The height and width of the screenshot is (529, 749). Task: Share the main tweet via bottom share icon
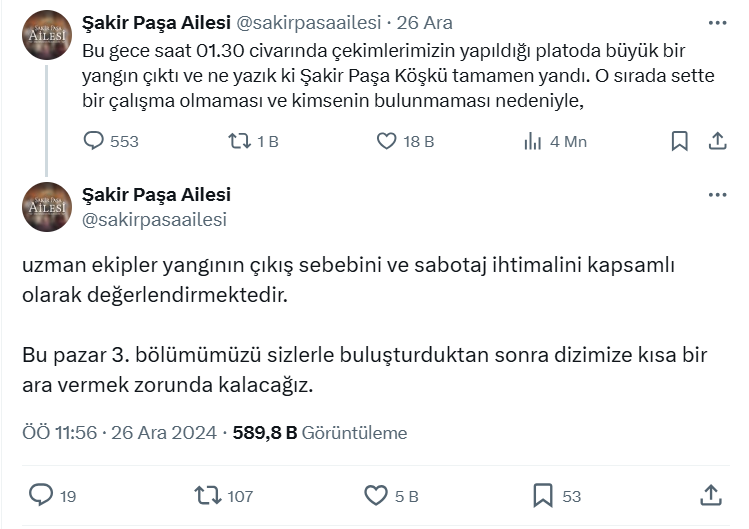point(711,495)
